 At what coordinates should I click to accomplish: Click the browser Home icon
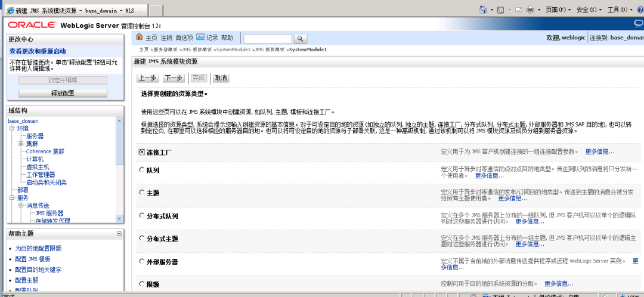[x=484, y=10]
